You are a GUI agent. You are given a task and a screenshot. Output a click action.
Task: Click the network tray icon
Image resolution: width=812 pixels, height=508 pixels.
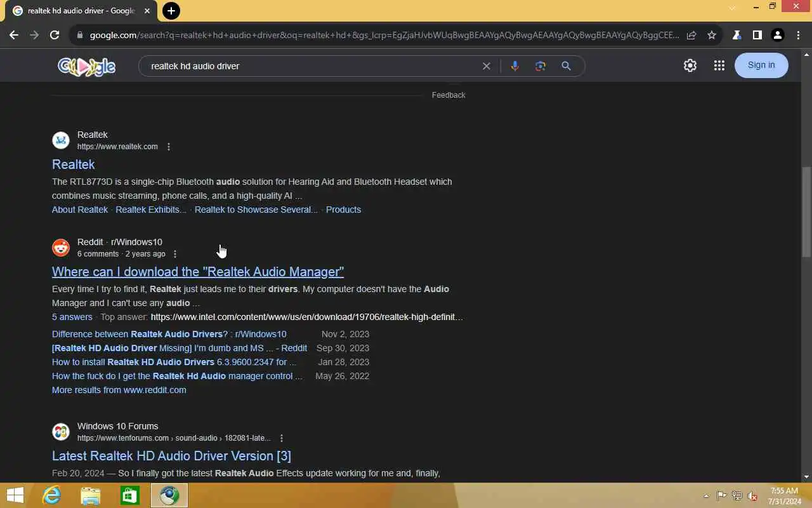737,496
